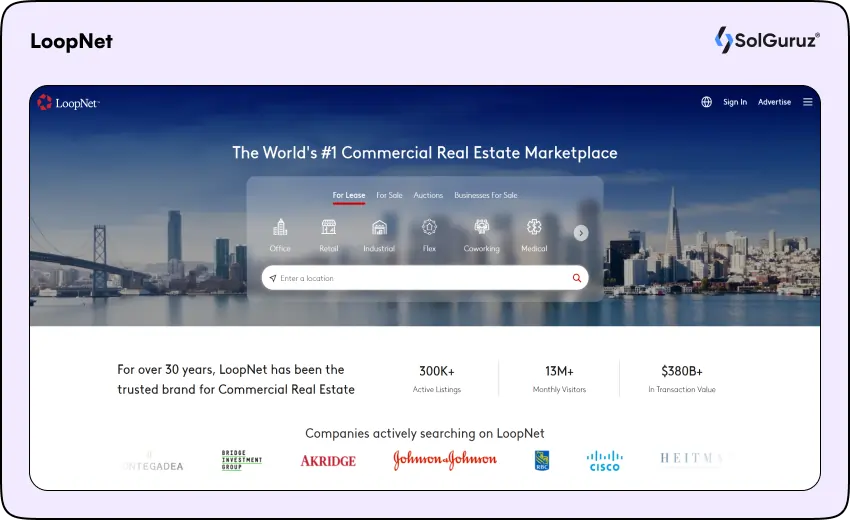Switch to the For Lease tab
Screen dimensions: 850x520
coord(349,195)
